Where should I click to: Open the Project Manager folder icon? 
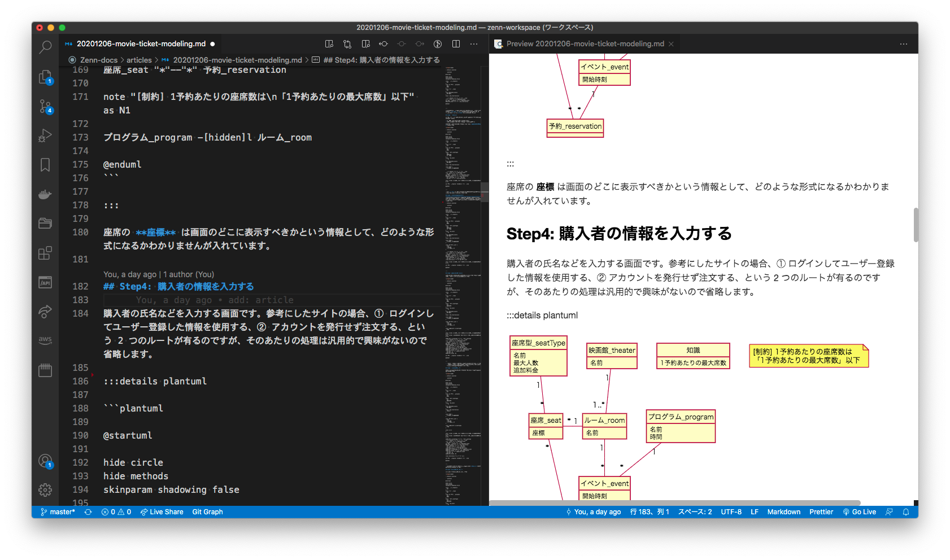pyautogui.click(x=45, y=224)
